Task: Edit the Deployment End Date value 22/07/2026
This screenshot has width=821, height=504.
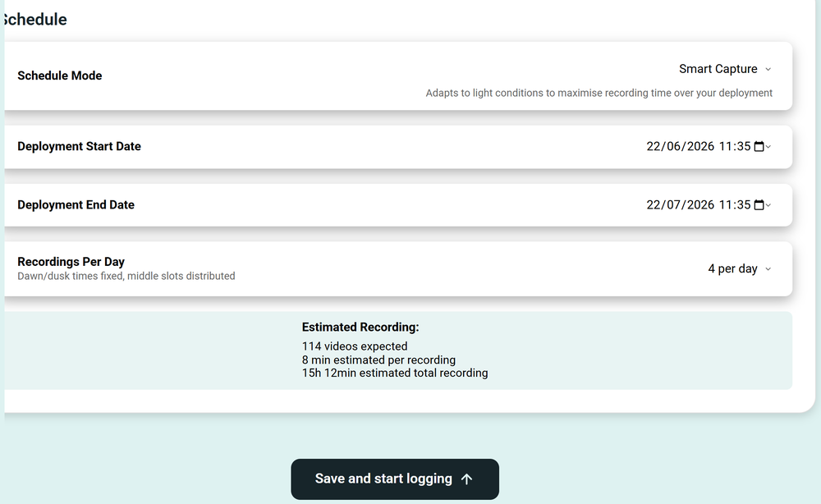Action: coord(680,205)
